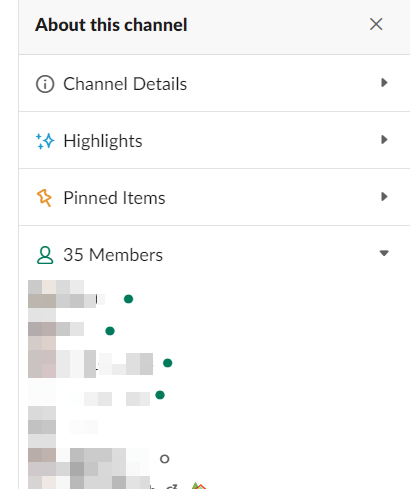The width and height of the screenshot is (410, 489).
Task: Collapse the 35 Members list arrow
Action: point(384,253)
